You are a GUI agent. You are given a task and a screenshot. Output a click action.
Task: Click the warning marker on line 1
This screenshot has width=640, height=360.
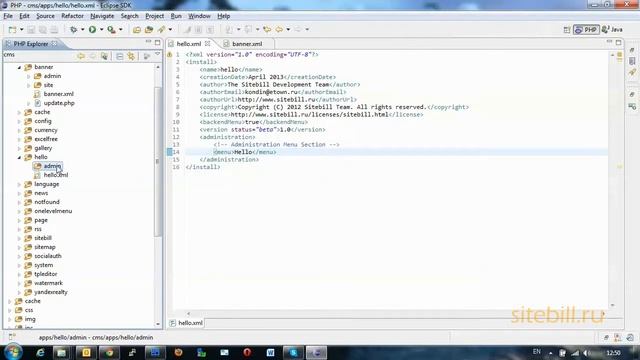point(170,54)
